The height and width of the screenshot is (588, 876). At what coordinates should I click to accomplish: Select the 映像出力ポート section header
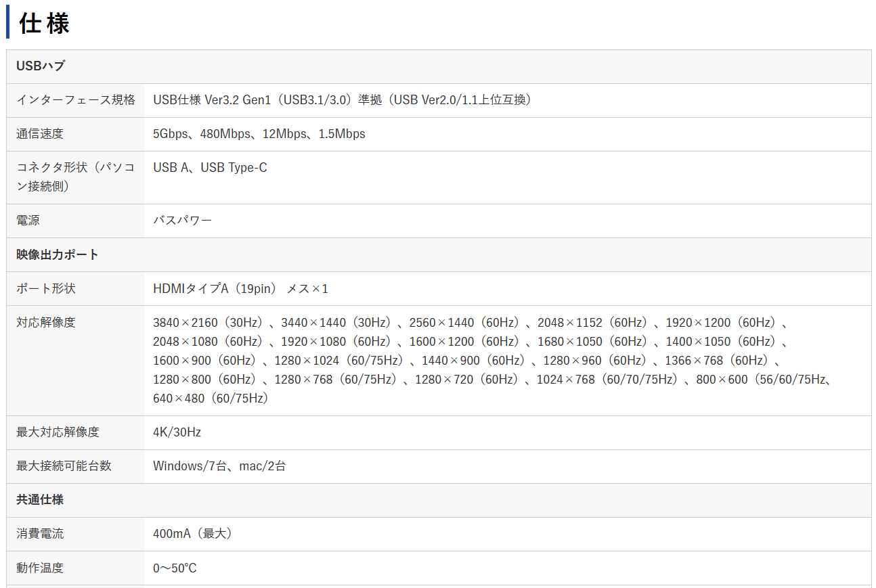(439, 254)
